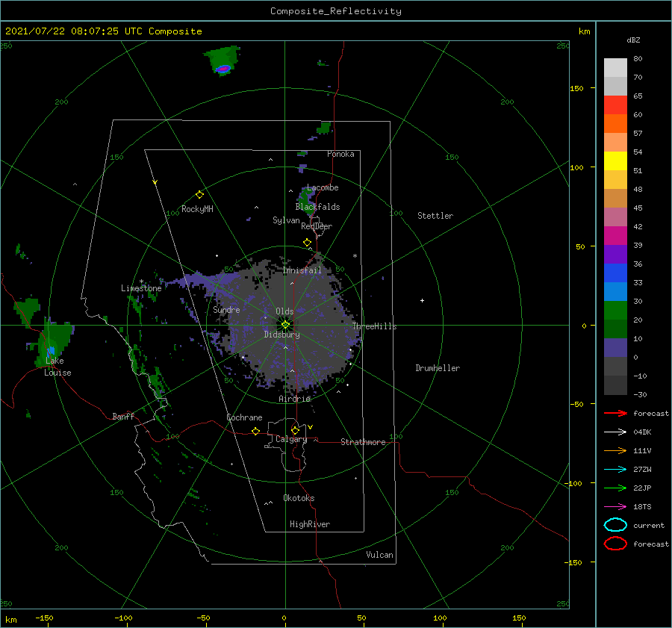Click the Composite_Reflectivity title text
Screen dimensions: 672x628
coord(336,11)
